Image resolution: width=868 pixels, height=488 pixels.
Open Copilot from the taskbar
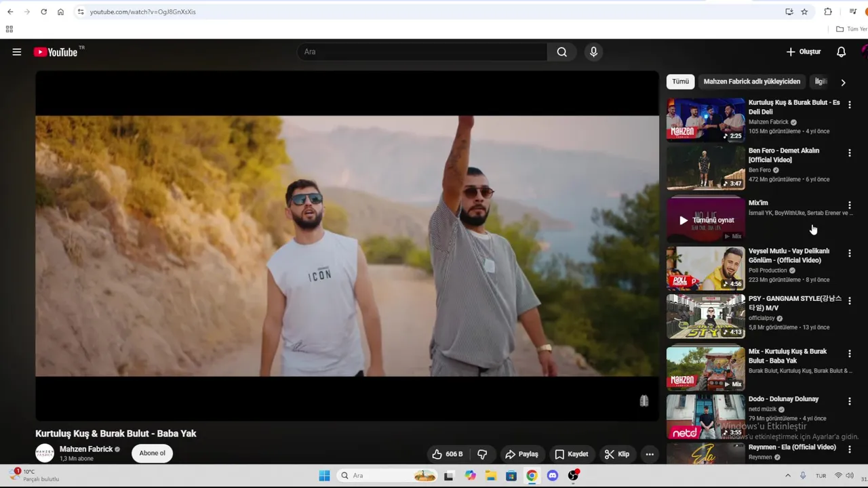pos(470,476)
